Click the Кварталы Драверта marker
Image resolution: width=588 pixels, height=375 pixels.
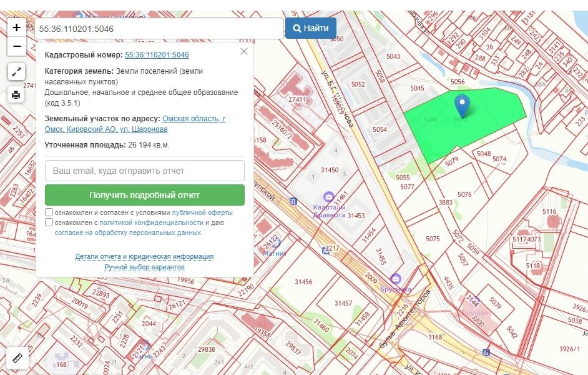coord(329,197)
